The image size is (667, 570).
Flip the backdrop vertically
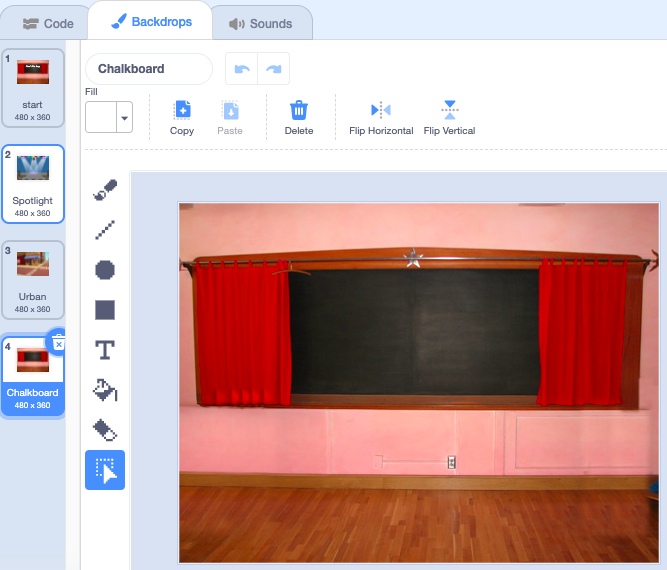tap(449, 117)
